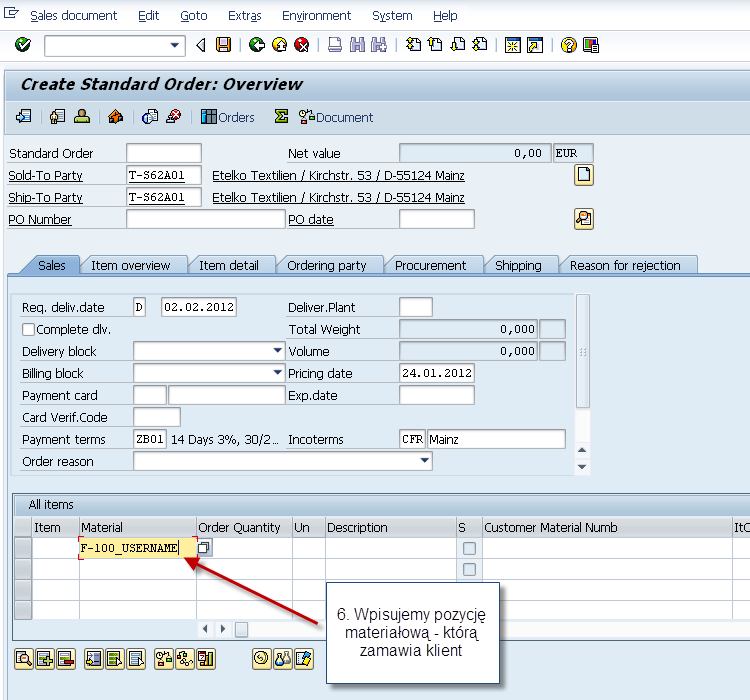Screen dimensions: 750x700
Task: Expand the Order reason dropdown
Action: (x=424, y=461)
